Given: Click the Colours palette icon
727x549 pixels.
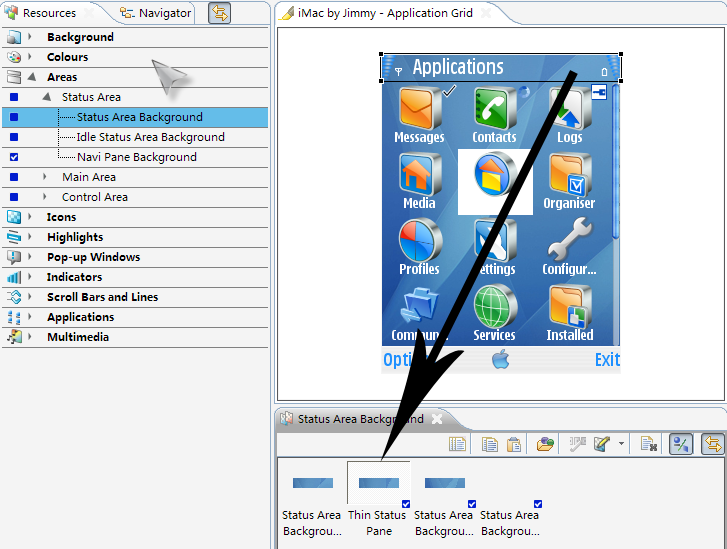Looking at the screenshot, I should (x=14, y=57).
